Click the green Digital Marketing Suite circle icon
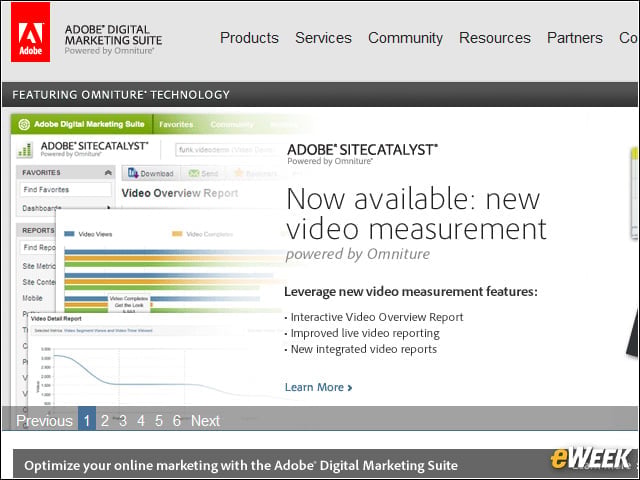This screenshot has width=640, height=480. click(x=24, y=124)
